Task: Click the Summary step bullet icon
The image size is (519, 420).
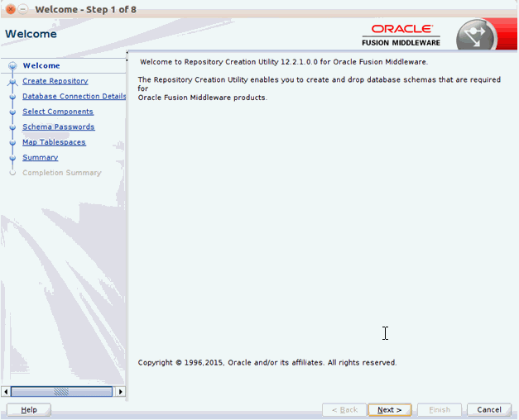Action: 12,158
